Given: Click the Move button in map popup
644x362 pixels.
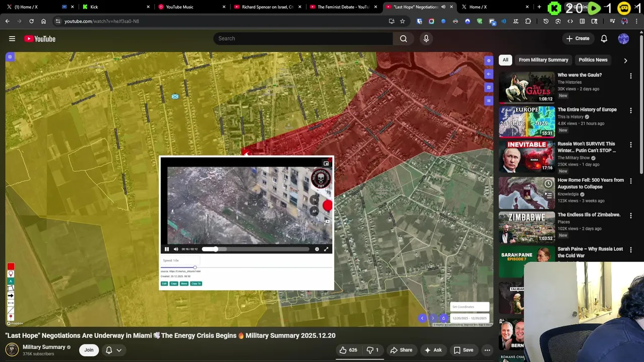Looking at the screenshot, I should coord(184,284).
